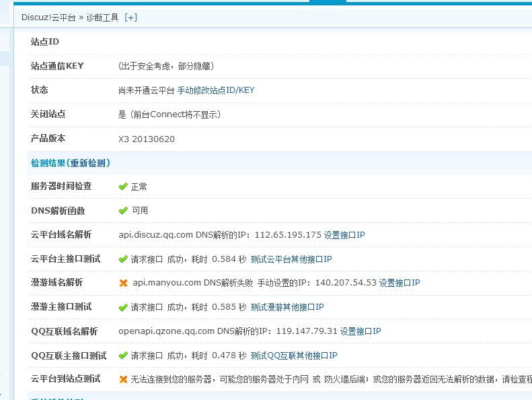Image resolution: width=532 pixels, height=400 pixels.
Task: Click orange X icon for 漫游域名解析
Action: coord(123,283)
